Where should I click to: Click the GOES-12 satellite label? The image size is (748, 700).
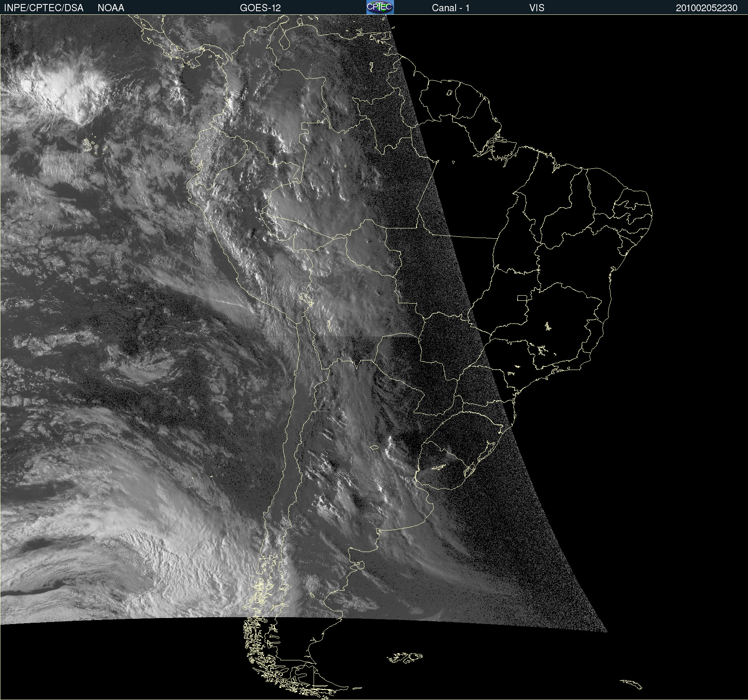(260, 8)
